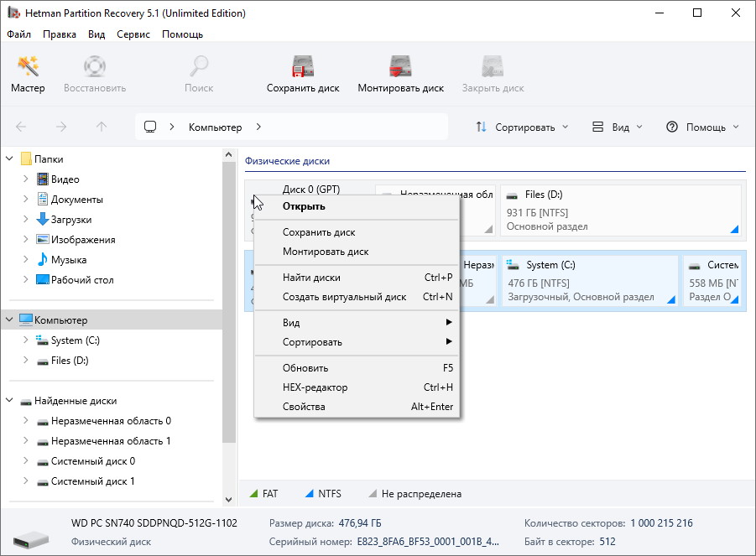756x556 pixels.
Task: Expand Системный диск 0 node
Action: tap(25, 460)
